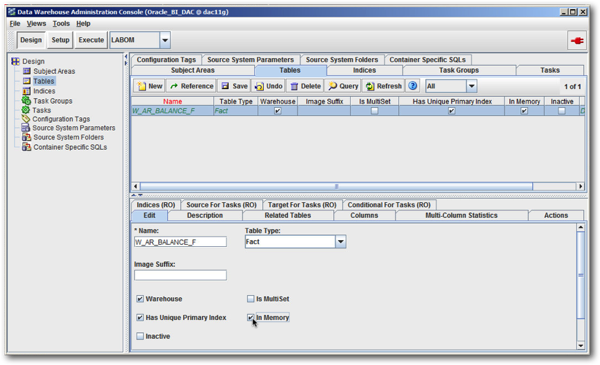
Task: Toggle Is MultiSet checkbox in table row
Action: click(x=375, y=111)
